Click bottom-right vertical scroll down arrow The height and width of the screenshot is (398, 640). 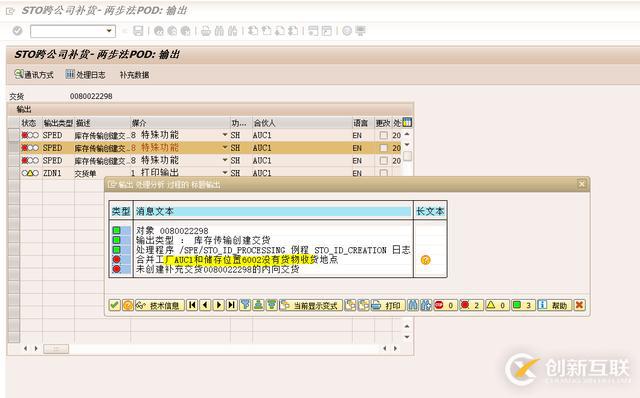[x=407, y=337]
